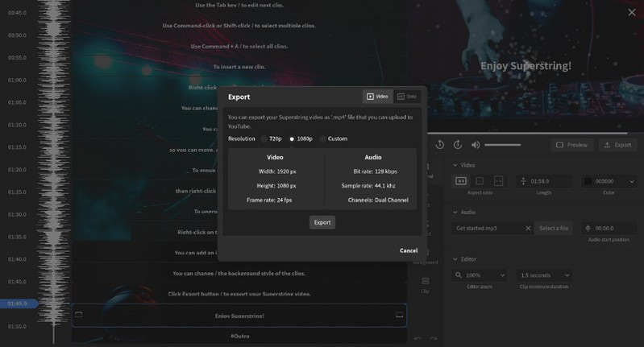Click the Clip icon in sidebar

pyautogui.click(x=425, y=282)
